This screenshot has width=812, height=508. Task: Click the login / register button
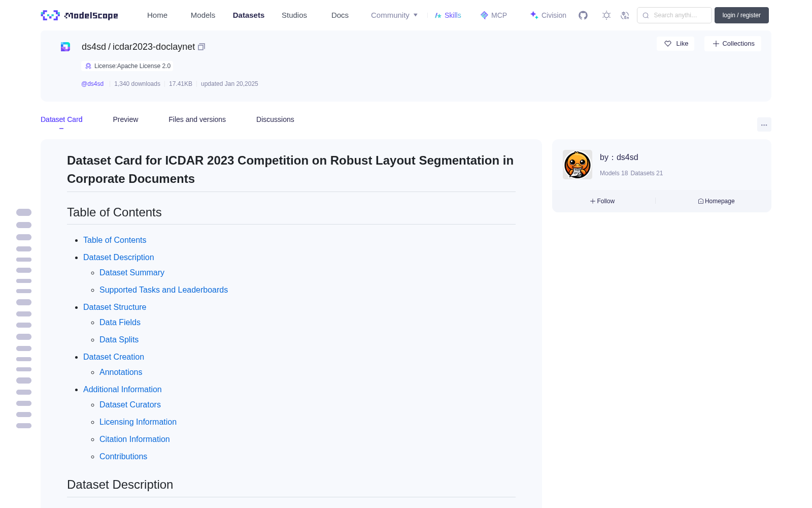pos(741,15)
